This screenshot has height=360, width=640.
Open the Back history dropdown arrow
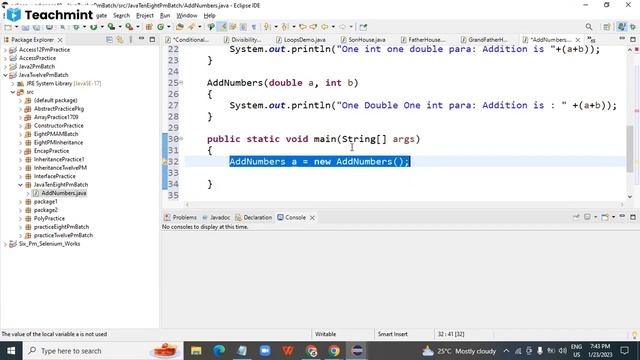coord(332,27)
